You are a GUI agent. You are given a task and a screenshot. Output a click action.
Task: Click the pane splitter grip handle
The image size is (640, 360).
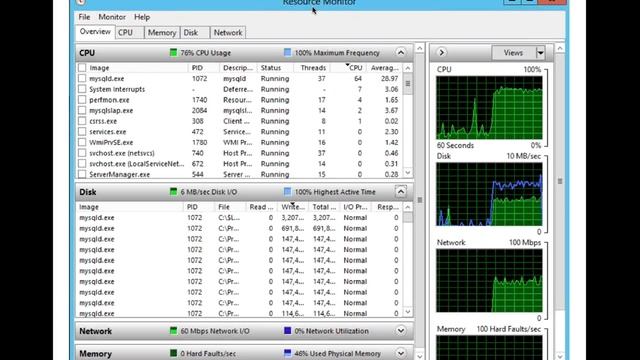[420, 200]
